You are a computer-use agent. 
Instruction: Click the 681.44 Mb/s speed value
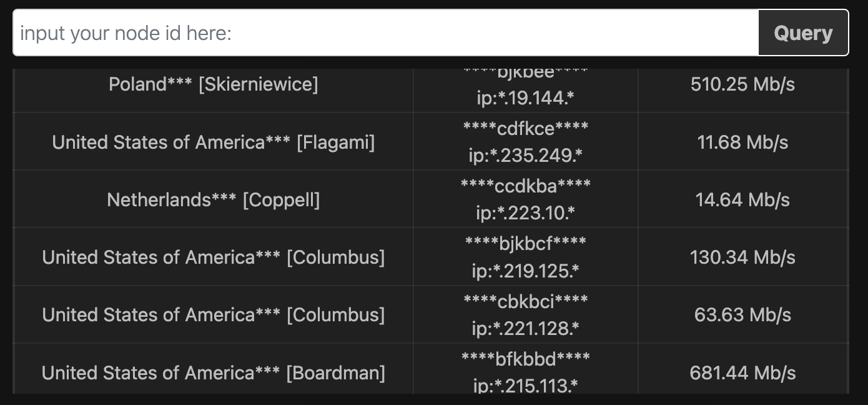pyautogui.click(x=742, y=373)
